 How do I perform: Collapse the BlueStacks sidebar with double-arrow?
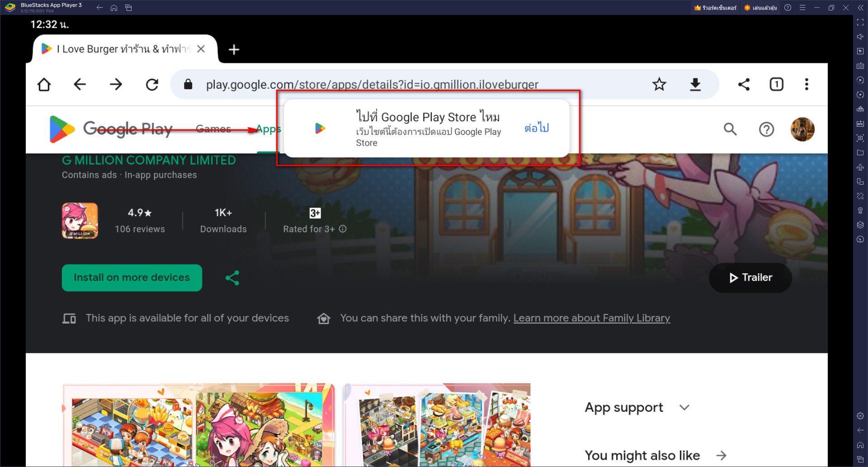pyautogui.click(x=860, y=8)
